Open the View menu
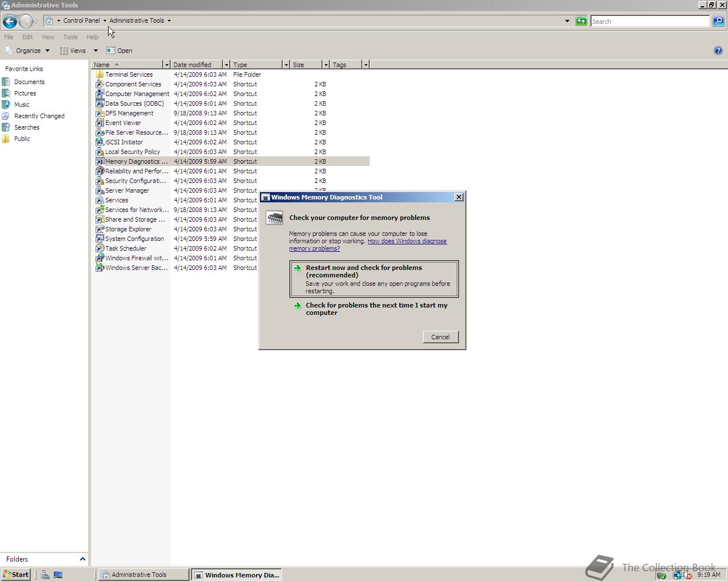The height and width of the screenshot is (582, 728). coord(48,37)
